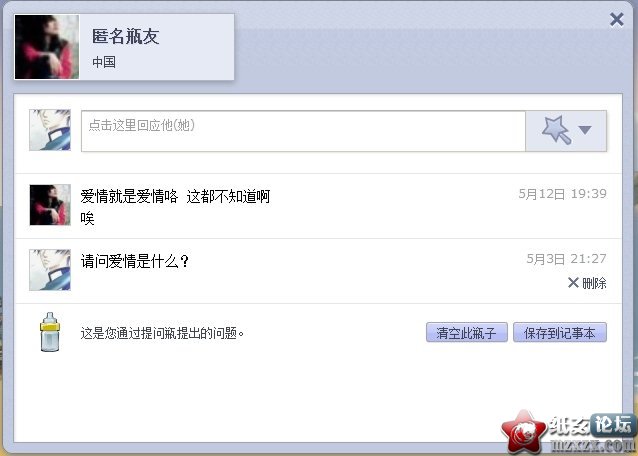638x456 pixels.
Task: Close the bottle dialog with the X
Action: coord(616,19)
